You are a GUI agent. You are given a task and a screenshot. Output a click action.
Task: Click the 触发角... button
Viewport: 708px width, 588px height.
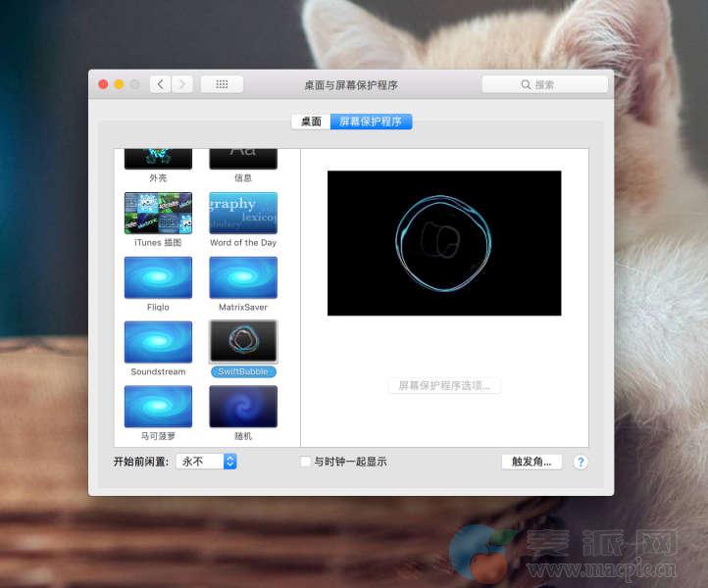point(531,462)
